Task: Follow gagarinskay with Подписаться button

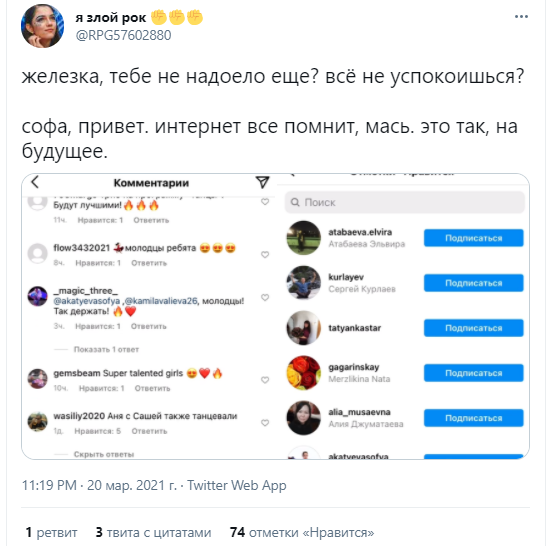Action: 473,373
